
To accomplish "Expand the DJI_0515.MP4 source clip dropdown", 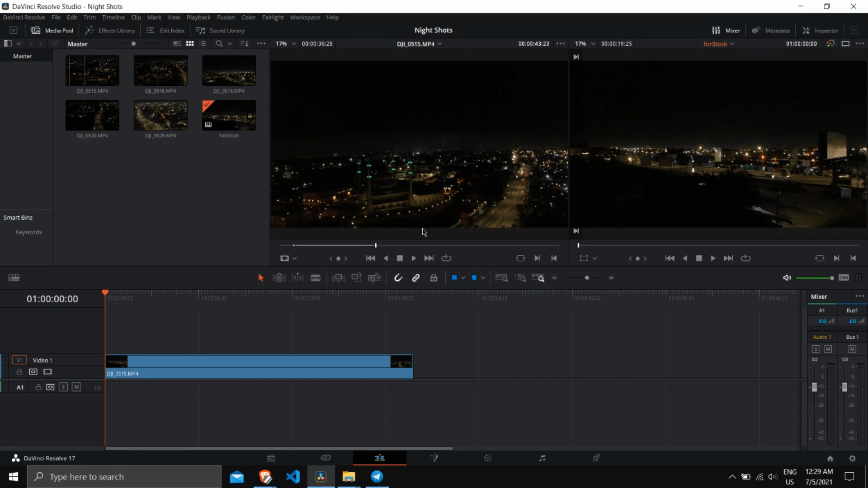I will 440,44.
